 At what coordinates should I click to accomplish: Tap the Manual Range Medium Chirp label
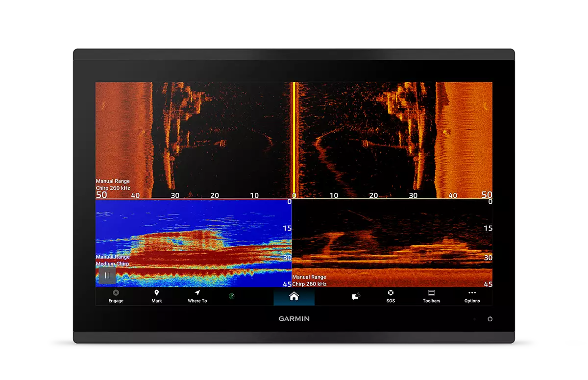(x=113, y=260)
